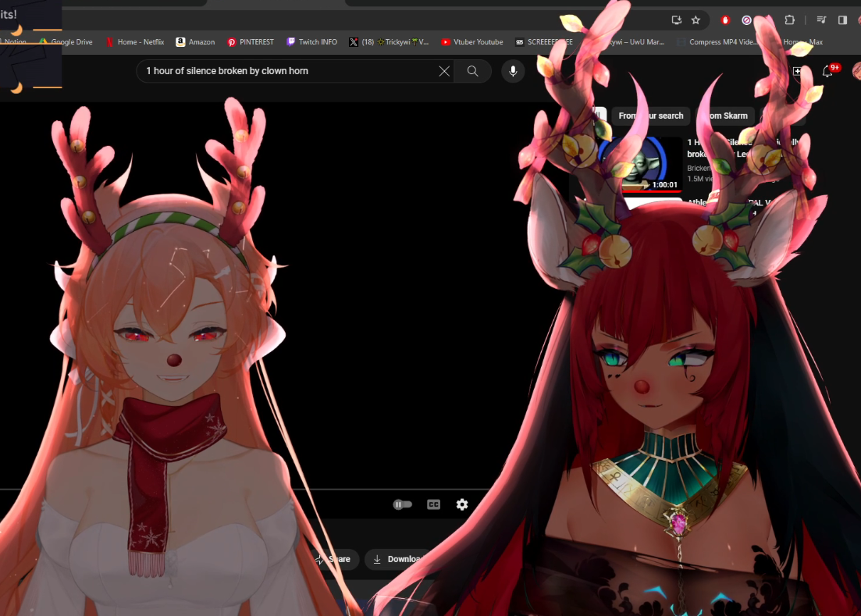Bookmark this page with the star icon

click(x=696, y=20)
